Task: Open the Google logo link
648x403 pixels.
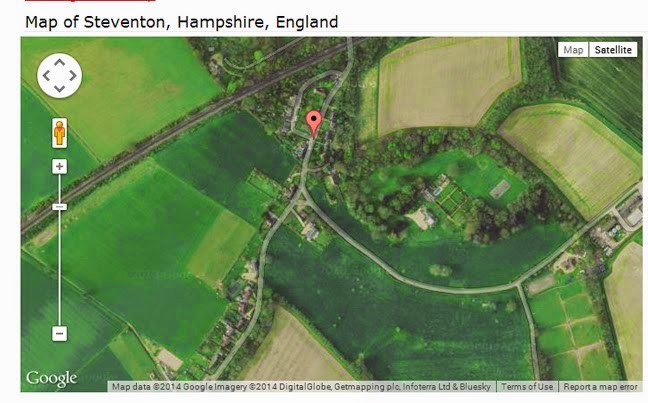Action: tap(52, 378)
